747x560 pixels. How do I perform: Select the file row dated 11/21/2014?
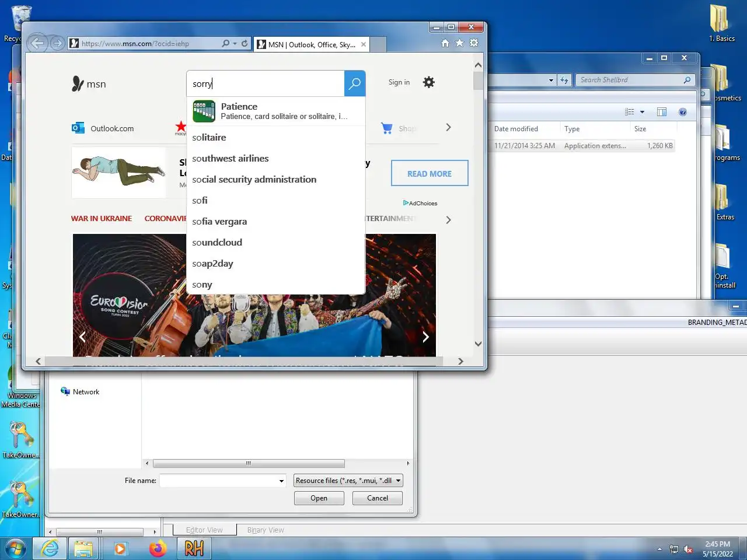pyautogui.click(x=582, y=146)
